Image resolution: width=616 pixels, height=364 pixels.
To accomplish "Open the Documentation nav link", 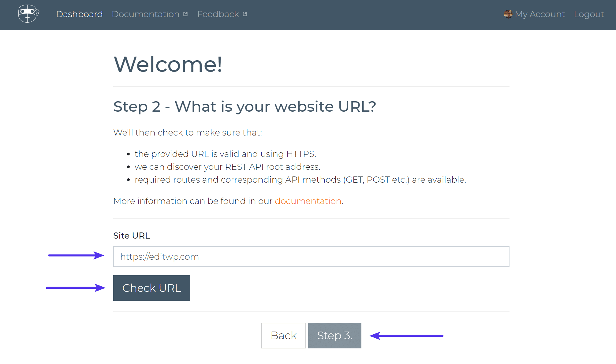I will pyautogui.click(x=146, y=14).
